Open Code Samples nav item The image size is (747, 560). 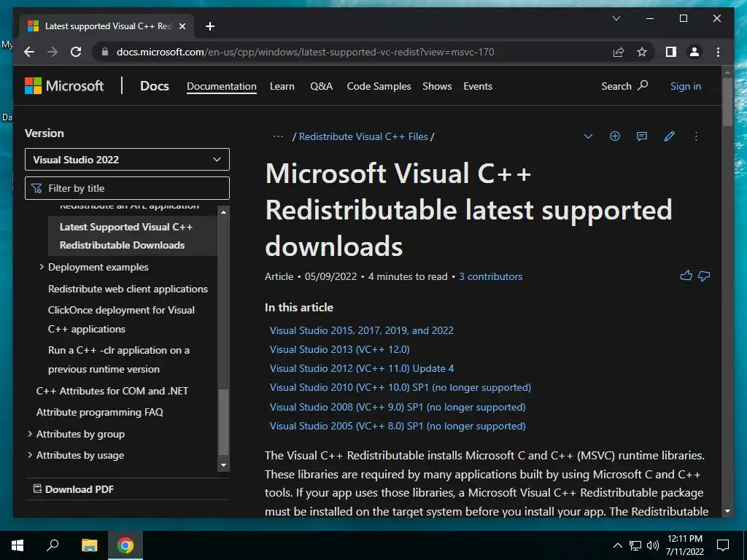click(x=379, y=86)
